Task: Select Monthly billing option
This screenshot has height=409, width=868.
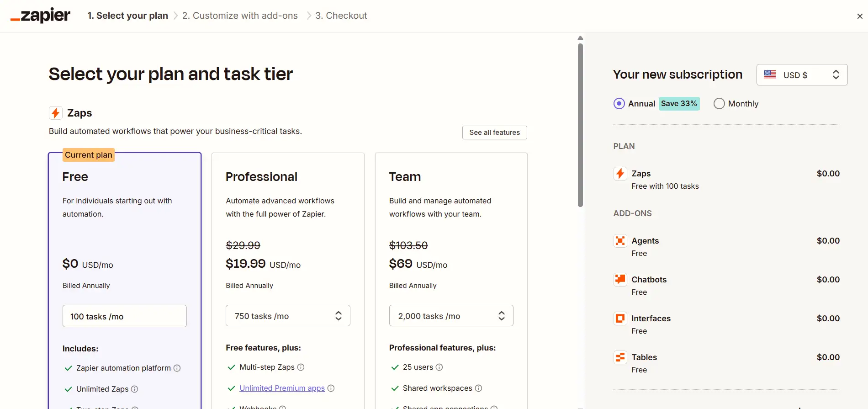Action: tap(719, 104)
